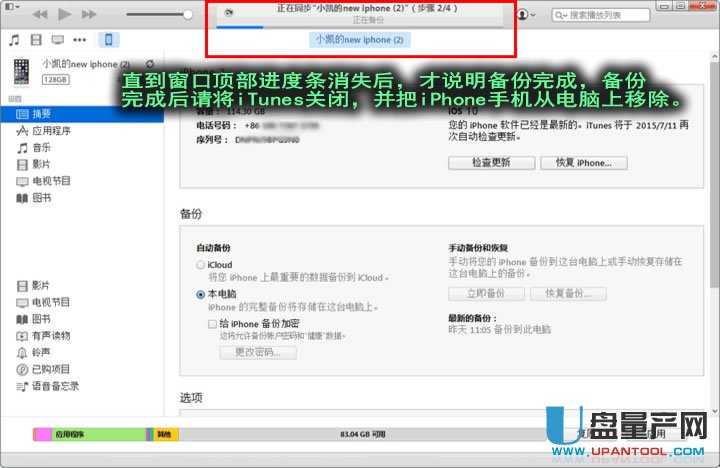The image size is (720, 468).
Task: Click the search playlist input field
Action: 601,15
